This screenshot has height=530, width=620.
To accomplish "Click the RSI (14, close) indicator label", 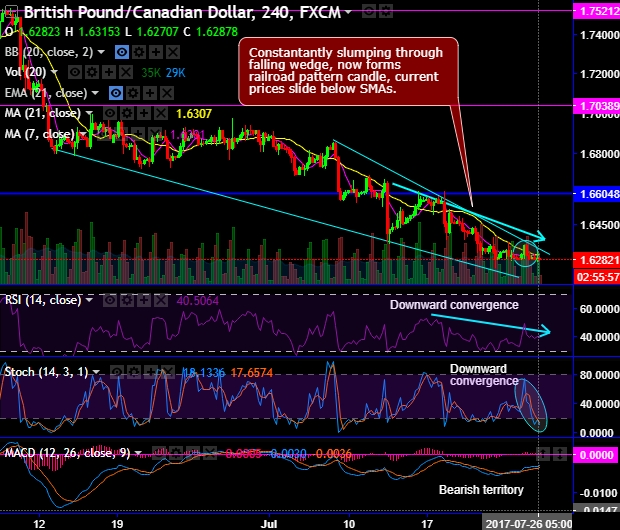I will (43, 300).
